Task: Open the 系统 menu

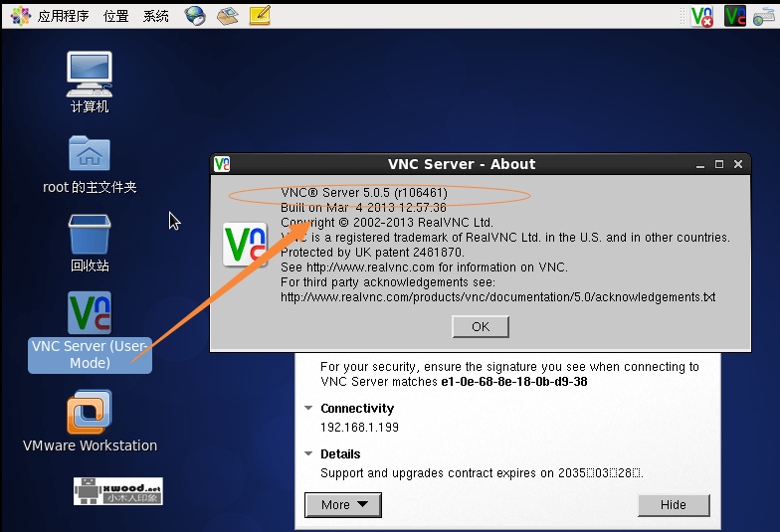Action: click(155, 16)
